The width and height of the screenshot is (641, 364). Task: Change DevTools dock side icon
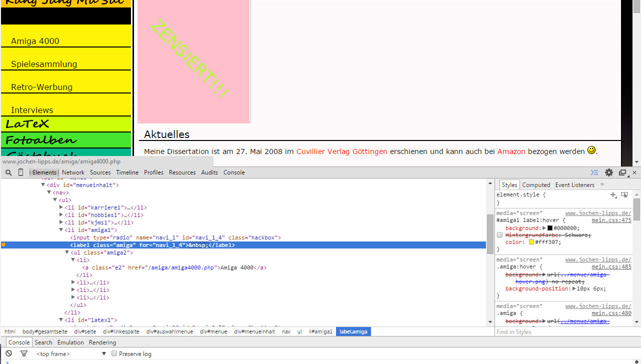622,172
